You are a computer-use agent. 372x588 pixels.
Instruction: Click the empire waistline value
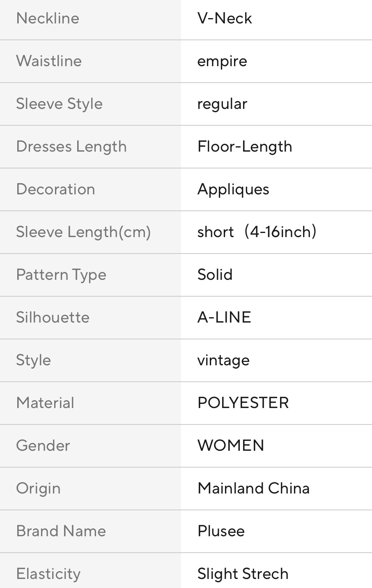tap(222, 62)
